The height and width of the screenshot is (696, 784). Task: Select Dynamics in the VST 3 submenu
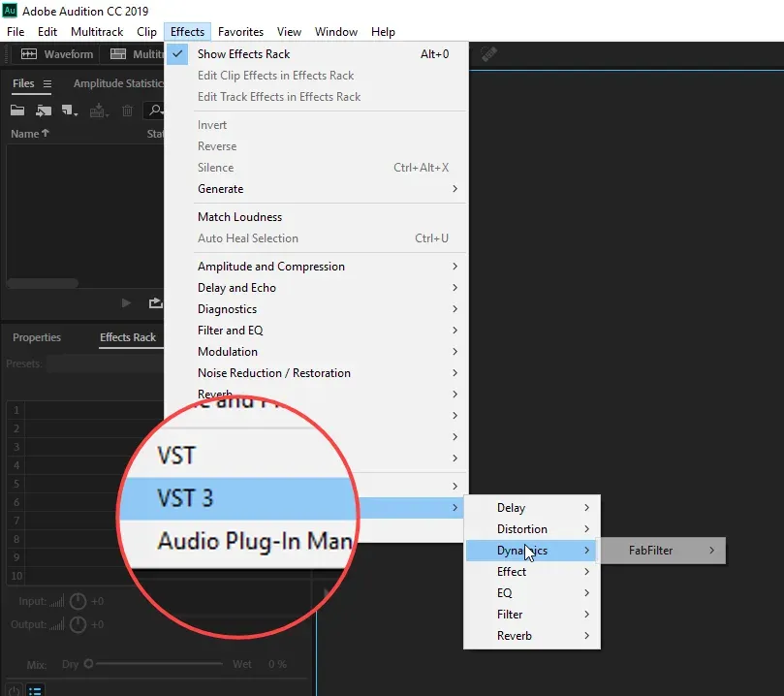click(532, 551)
